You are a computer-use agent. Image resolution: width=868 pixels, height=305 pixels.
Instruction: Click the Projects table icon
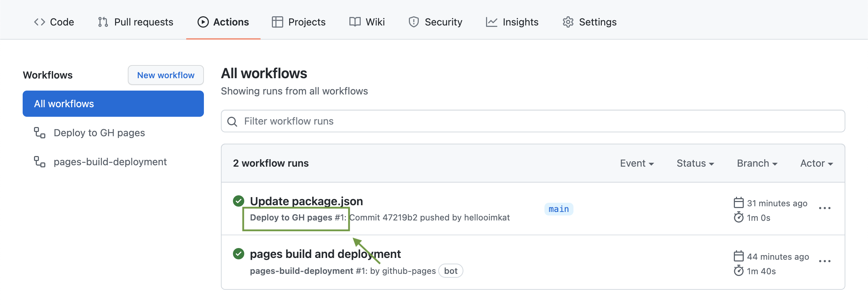pos(277,22)
